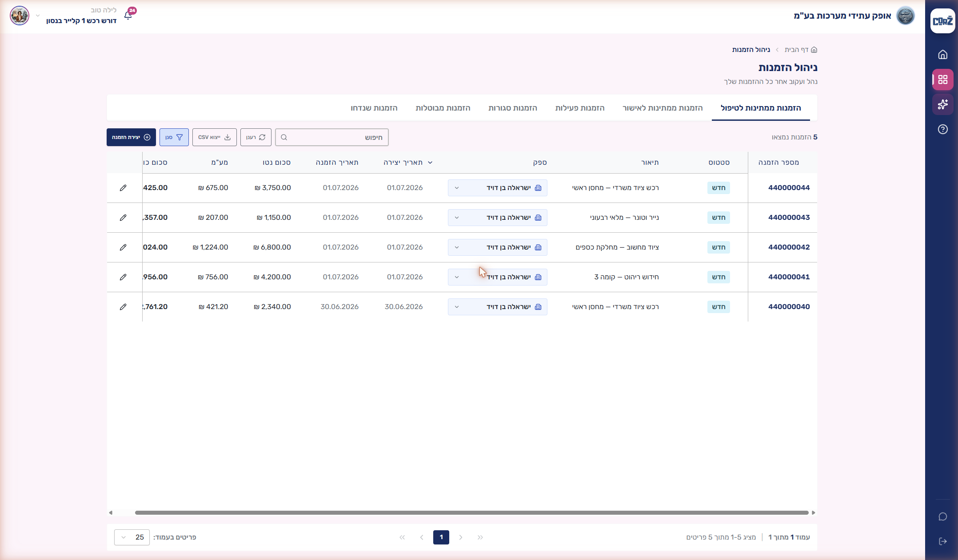Open the AI sparkle icon in sidebar
Screen dimensions: 958x560
942,104
